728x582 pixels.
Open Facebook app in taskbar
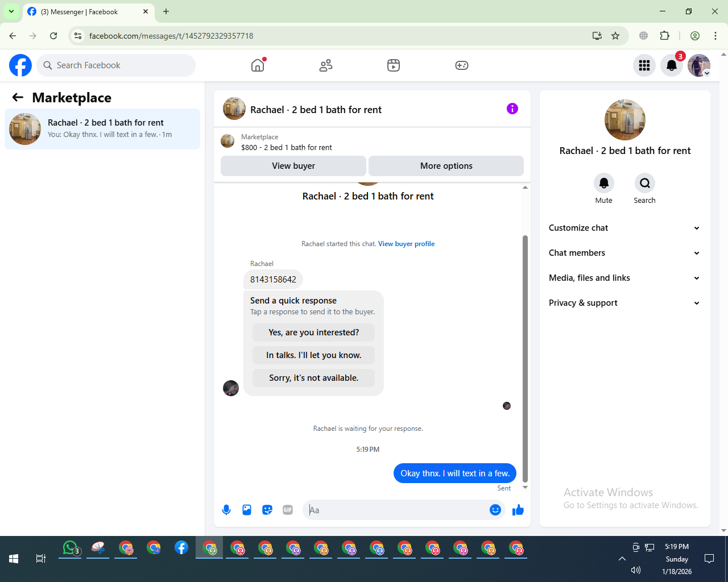point(181,548)
